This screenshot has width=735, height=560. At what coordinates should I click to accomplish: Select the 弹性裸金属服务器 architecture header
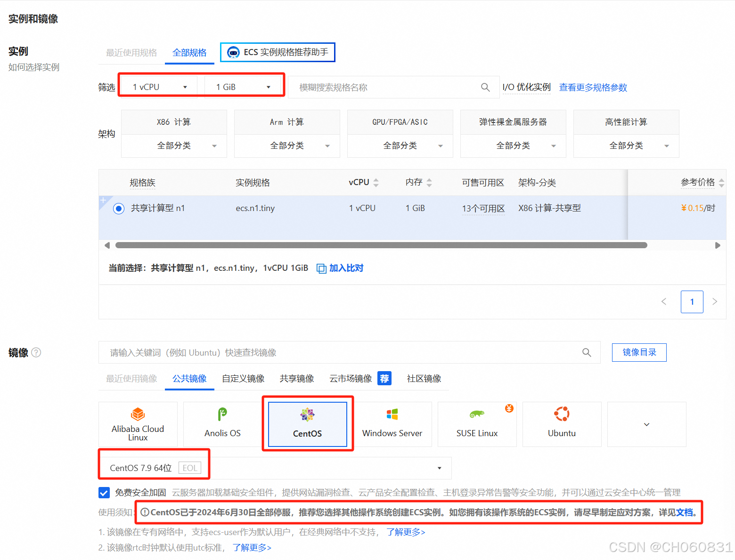pos(513,122)
